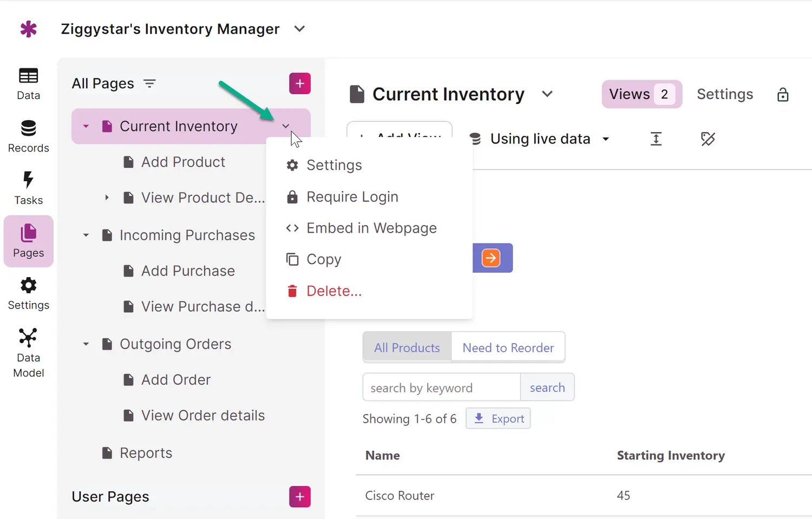812x519 pixels.
Task: Open app name dropdown chevron
Action: coord(299,29)
